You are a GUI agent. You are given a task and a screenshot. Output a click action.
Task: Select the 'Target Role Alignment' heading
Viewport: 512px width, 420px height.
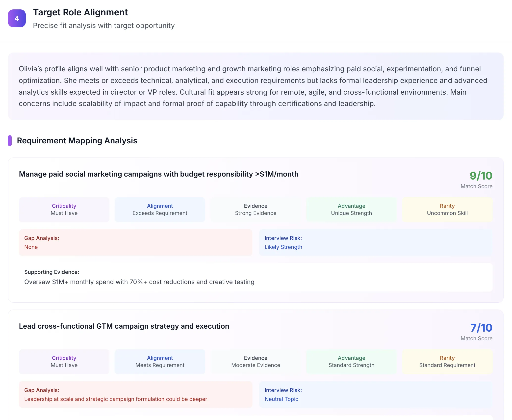(x=80, y=12)
